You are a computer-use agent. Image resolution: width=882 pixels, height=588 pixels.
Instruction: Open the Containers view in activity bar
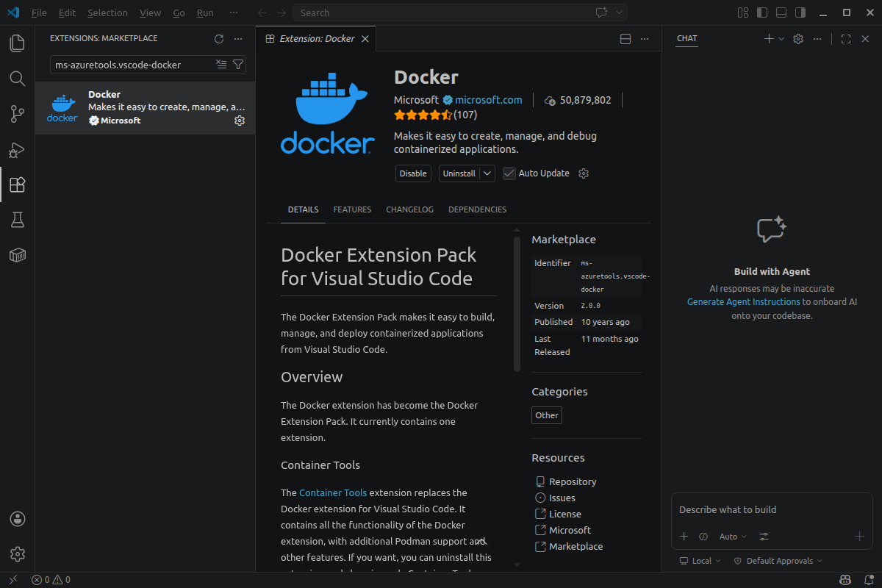pyautogui.click(x=18, y=255)
